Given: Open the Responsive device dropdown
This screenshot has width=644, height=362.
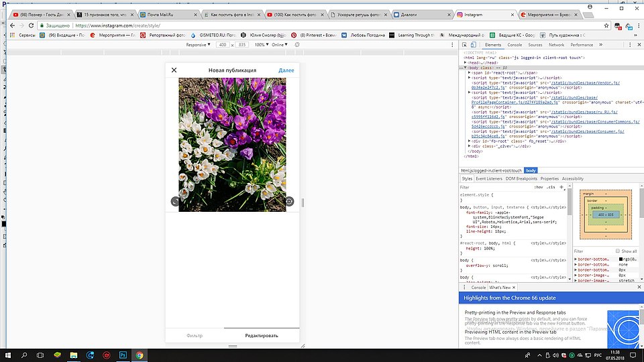Looking at the screenshot, I should coord(198,45).
